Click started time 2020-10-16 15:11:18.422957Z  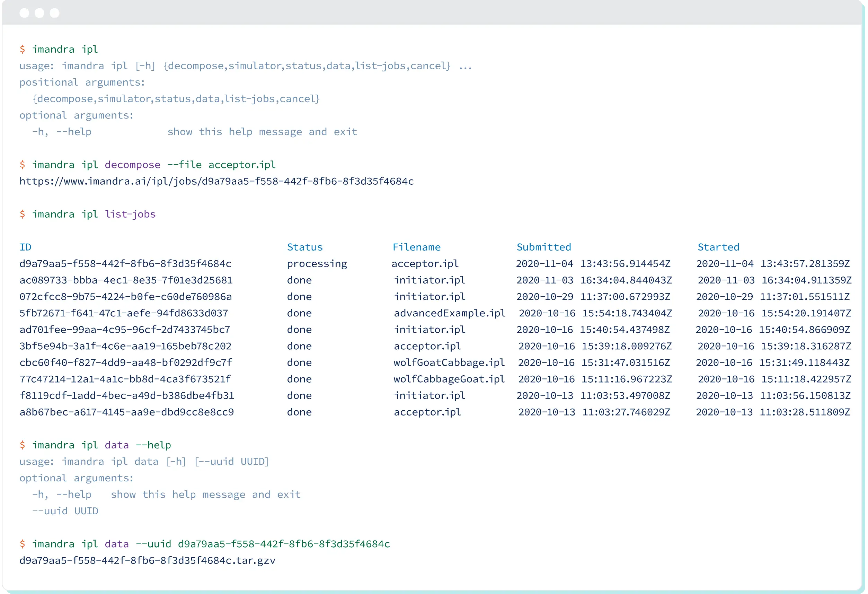(x=774, y=379)
